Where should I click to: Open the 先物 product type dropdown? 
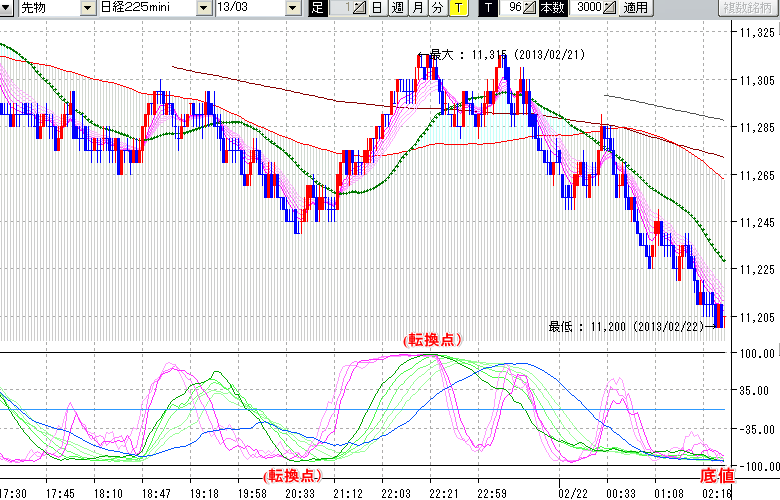point(88,8)
